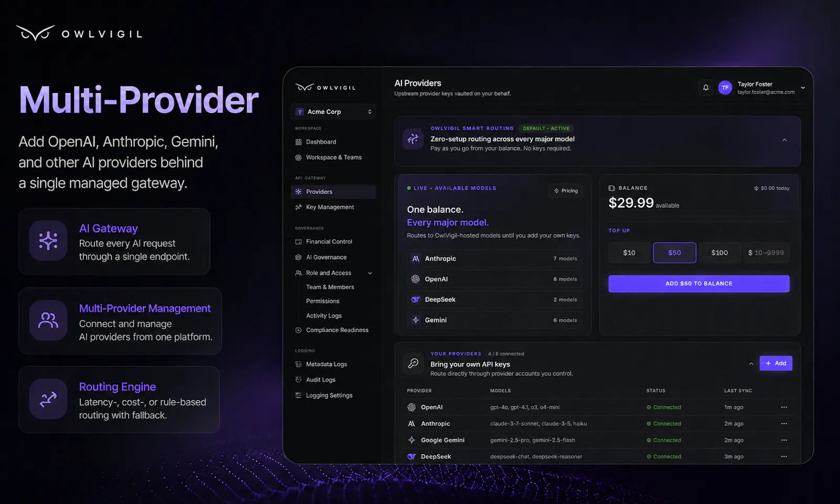840x504 pixels.
Task: Collapse the OwlVigil Smart Routing card
Action: tap(784, 140)
